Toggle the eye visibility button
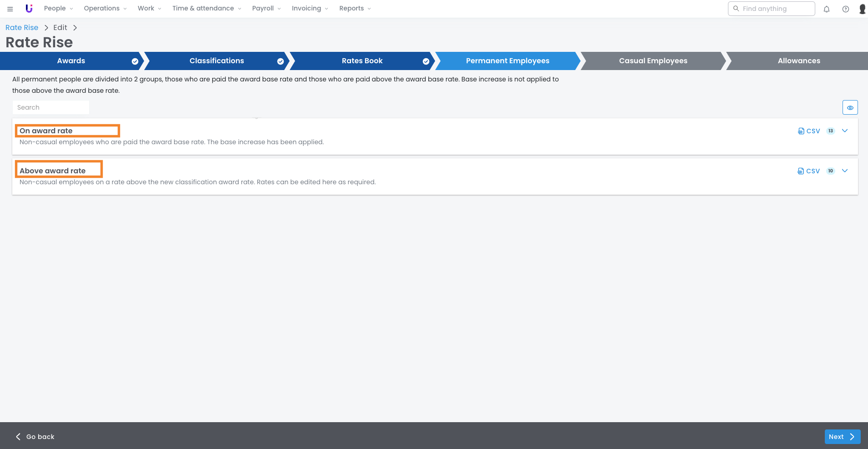This screenshot has width=868, height=449. coord(850,107)
